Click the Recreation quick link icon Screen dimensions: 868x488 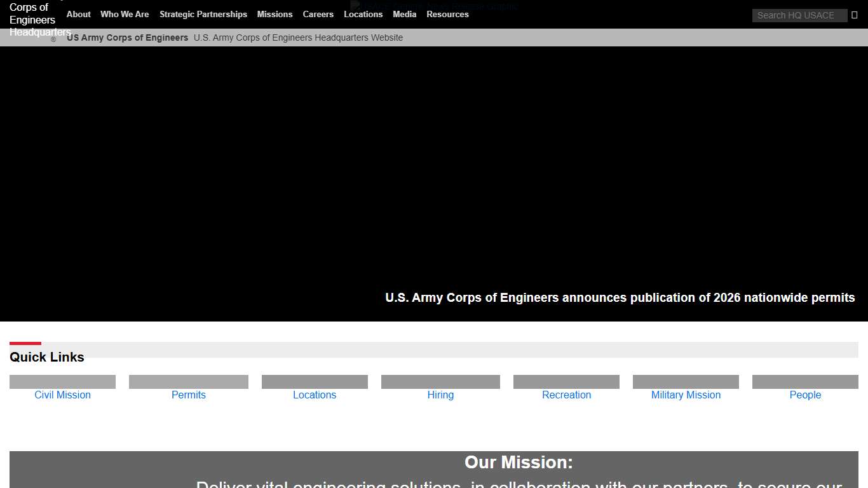coord(566,381)
